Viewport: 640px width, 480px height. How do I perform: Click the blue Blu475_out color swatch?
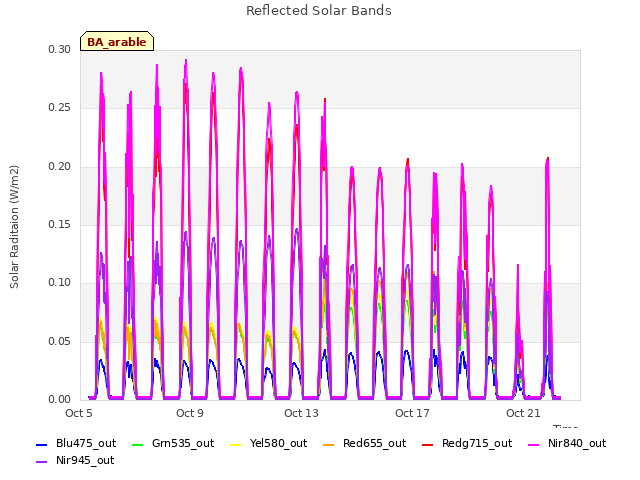42,444
